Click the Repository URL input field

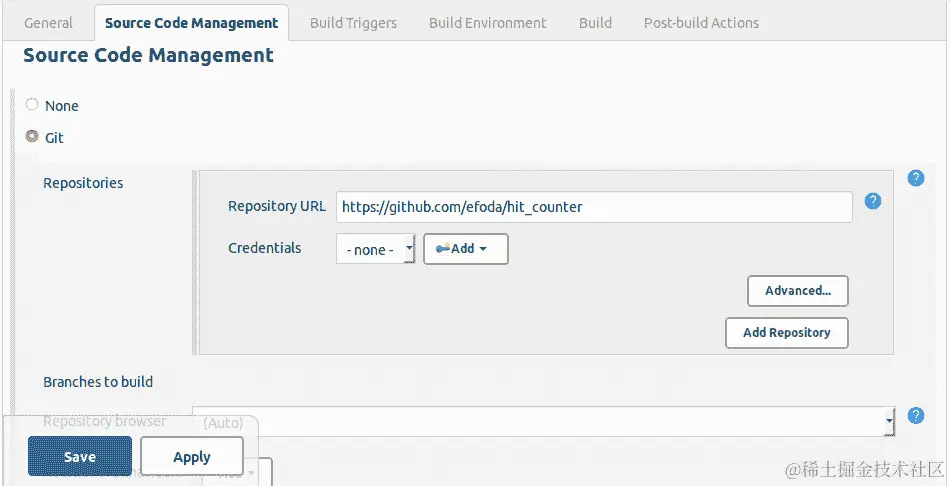click(x=594, y=207)
